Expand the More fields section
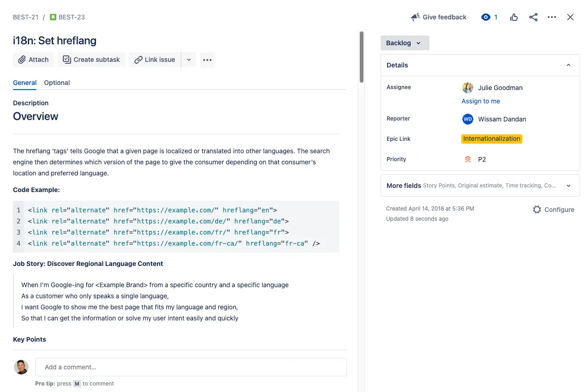 (569, 186)
